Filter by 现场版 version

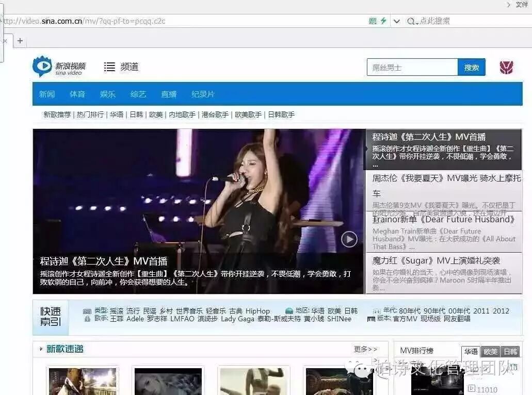(x=430, y=319)
